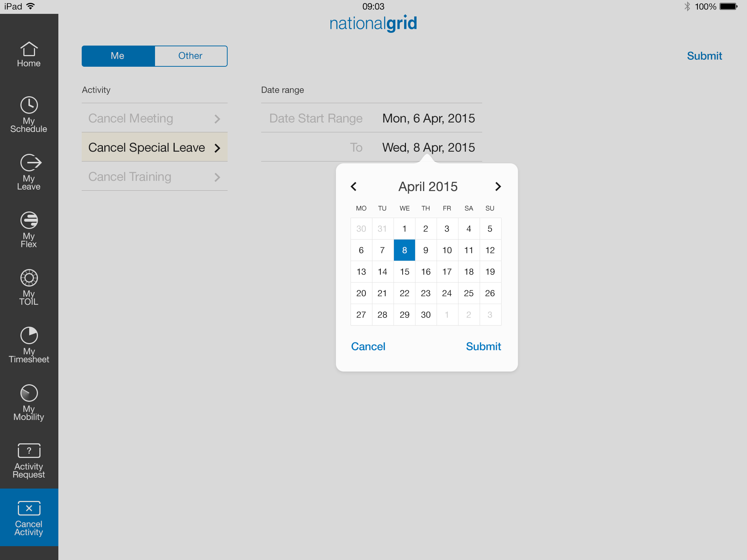Select the My TOIL icon
The image size is (747, 560).
(x=29, y=287)
